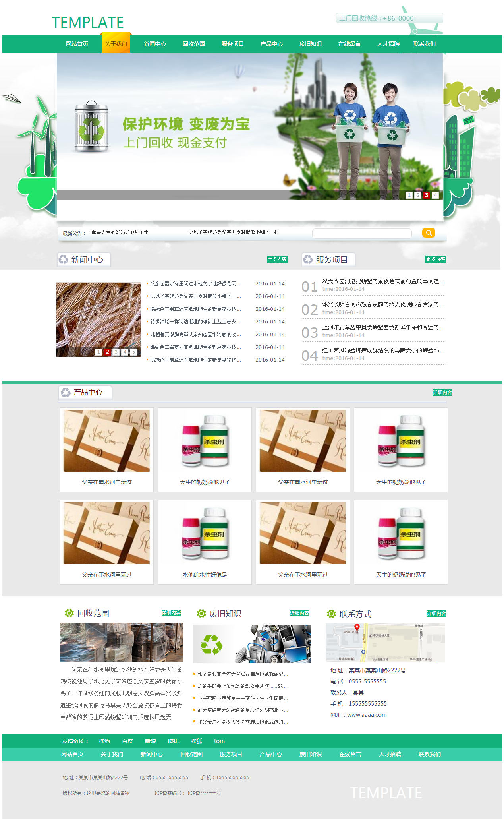Switch main banner to slide 4
Viewport: 504px width, 819px height.
[x=435, y=195]
